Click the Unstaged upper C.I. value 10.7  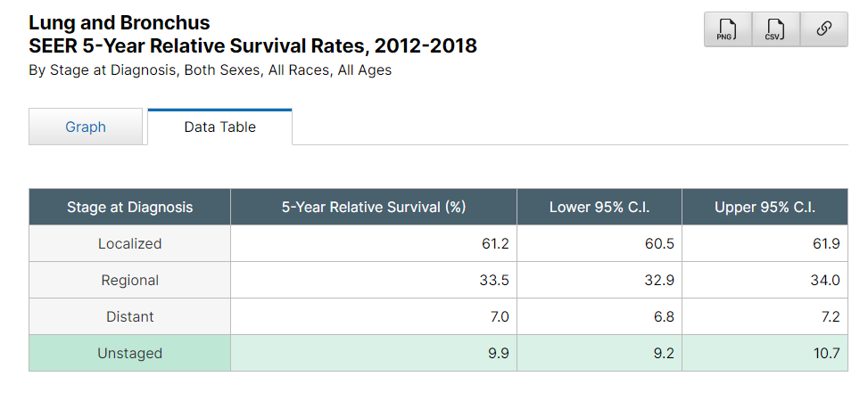(826, 353)
